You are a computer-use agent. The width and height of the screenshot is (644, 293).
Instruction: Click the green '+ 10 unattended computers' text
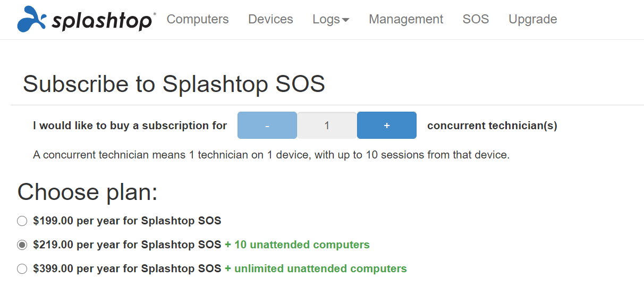click(297, 245)
